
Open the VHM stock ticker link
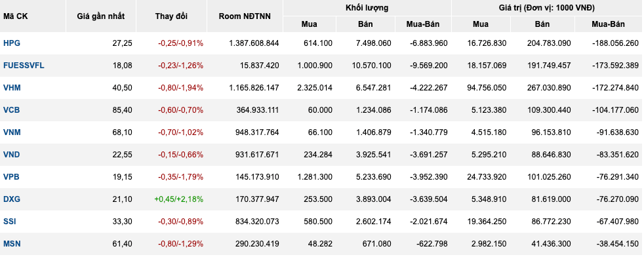[x=12, y=87]
